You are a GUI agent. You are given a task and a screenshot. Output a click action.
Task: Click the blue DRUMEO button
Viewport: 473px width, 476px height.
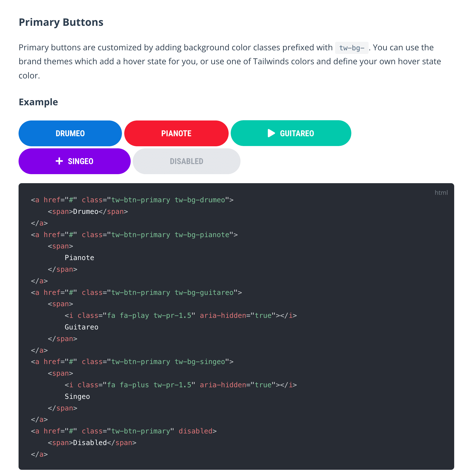tap(70, 133)
